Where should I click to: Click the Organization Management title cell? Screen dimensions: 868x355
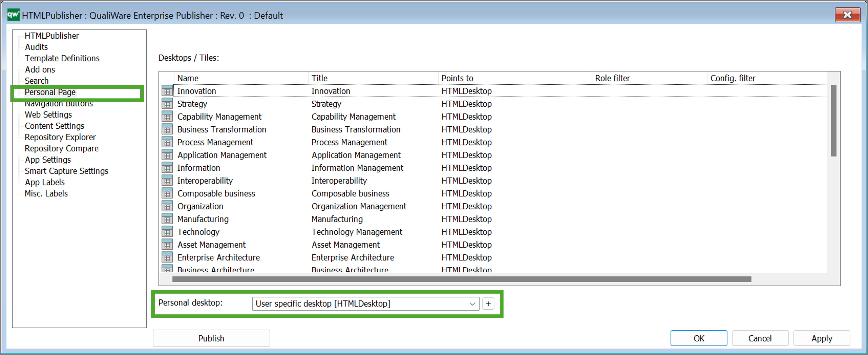click(359, 206)
